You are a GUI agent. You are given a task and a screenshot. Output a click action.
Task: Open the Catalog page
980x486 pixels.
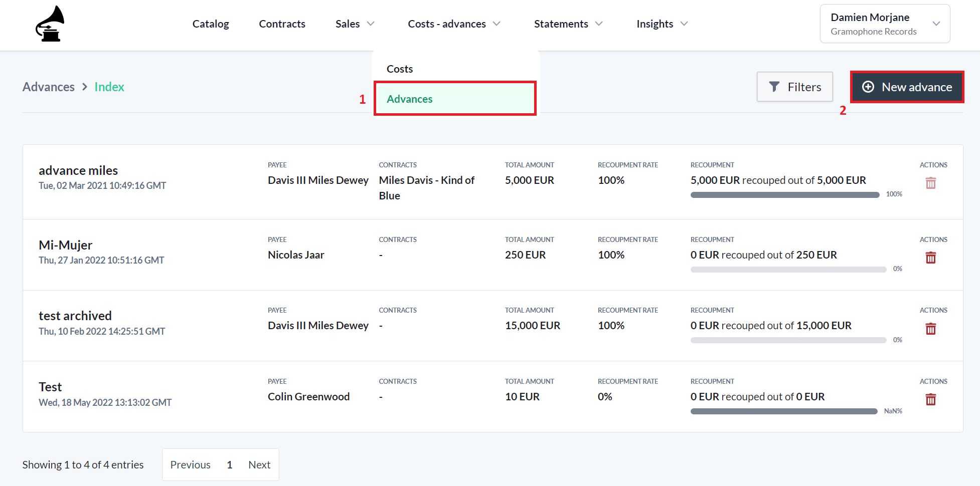(211, 24)
